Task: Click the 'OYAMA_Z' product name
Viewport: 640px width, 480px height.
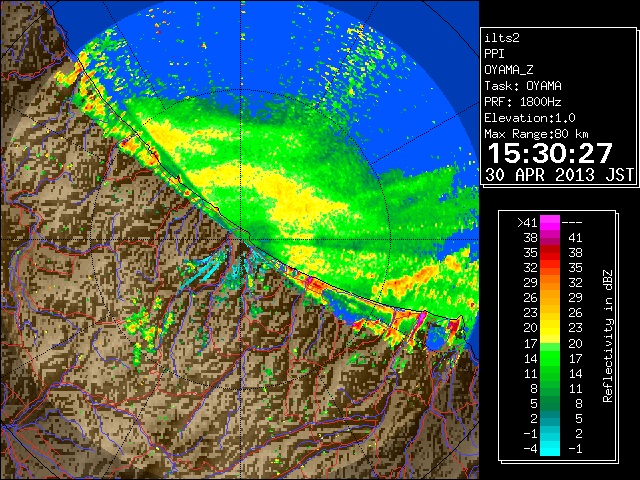Action: [509, 70]
